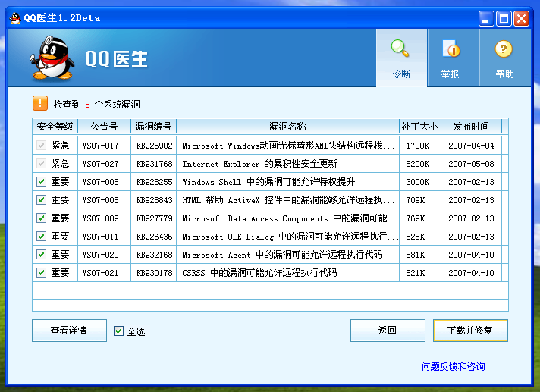This screenshot has height=392, width=540.
Task: Uncheck the MS07-008 vulnerability checkbox
Action: coord(41,200)
